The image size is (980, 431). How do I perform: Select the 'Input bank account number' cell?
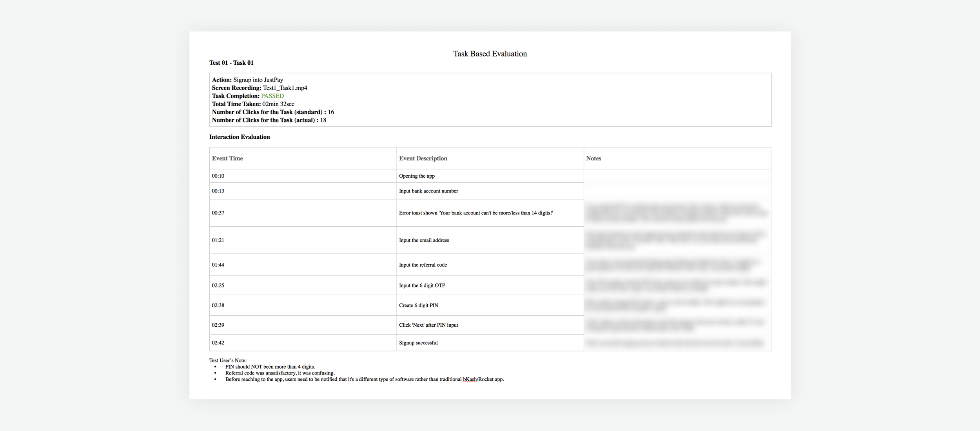pos(428,191)
